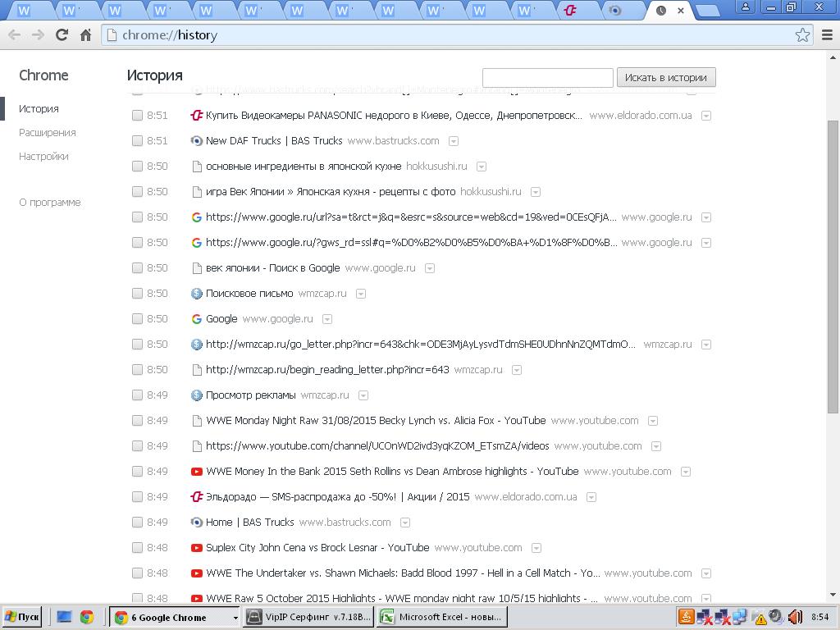Open WWE Money In the Bank link
Viewport: 840px width, 630px height.
pyautogui.click(x=392, y=472)
